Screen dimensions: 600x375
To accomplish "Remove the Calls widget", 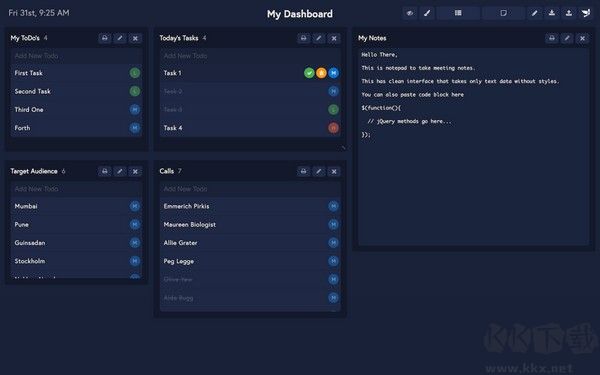I will [x=334, y=171].
